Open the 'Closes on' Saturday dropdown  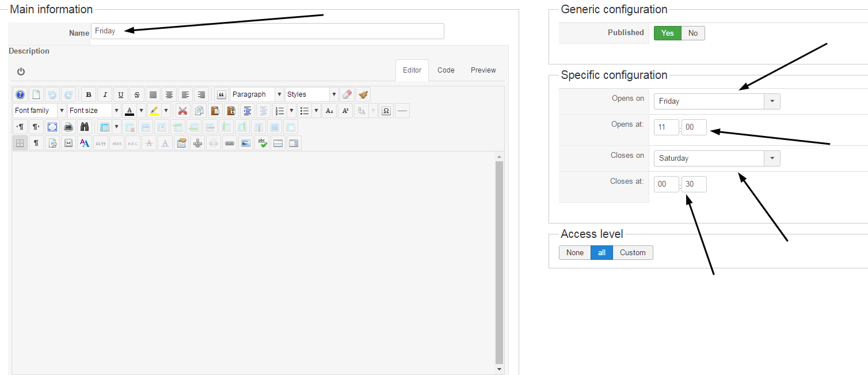click(717, 158)
